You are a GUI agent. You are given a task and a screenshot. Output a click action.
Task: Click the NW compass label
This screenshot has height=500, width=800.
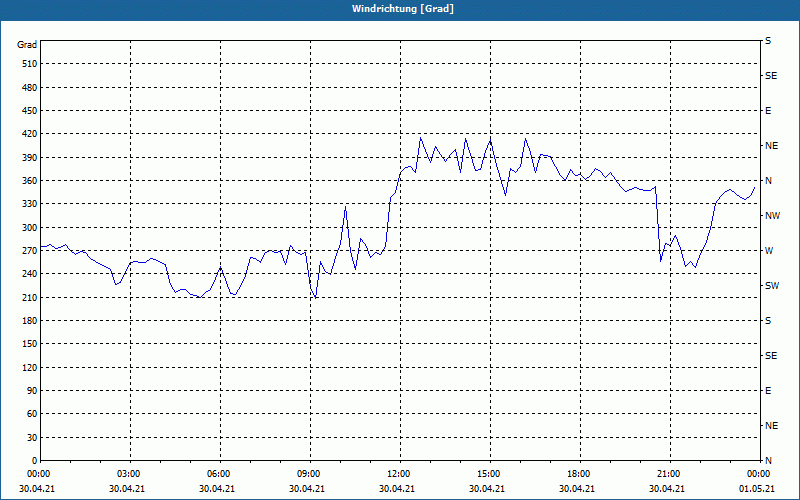pyautogui.click(x=772, y=216)
